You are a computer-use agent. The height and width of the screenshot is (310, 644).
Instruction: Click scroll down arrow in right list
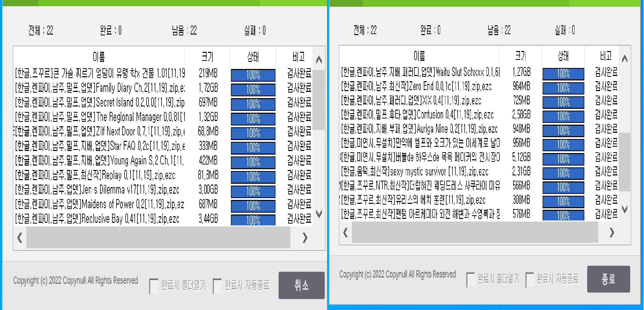[624, 209]
